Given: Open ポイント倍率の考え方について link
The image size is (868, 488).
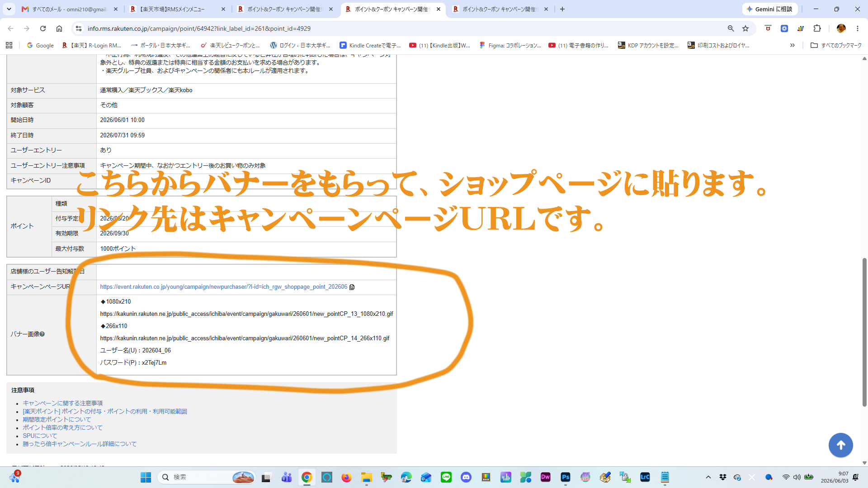Looking at the screenshot, I should tap(63, 427).
